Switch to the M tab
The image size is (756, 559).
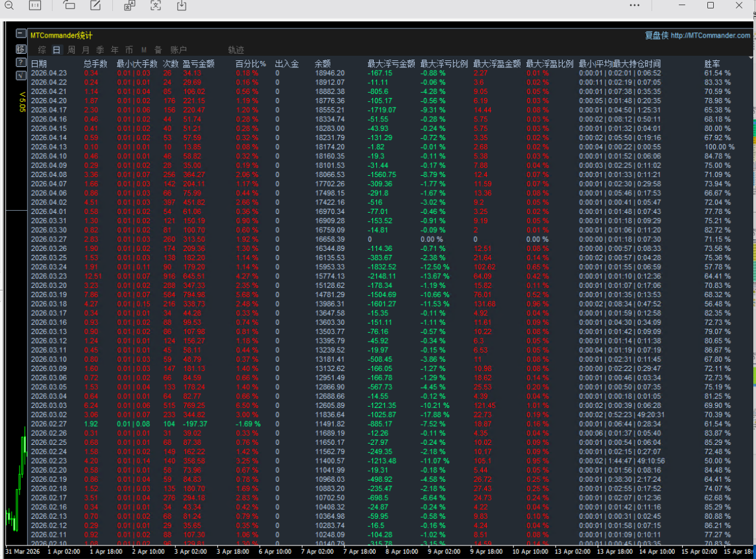(x=143, y=50)
